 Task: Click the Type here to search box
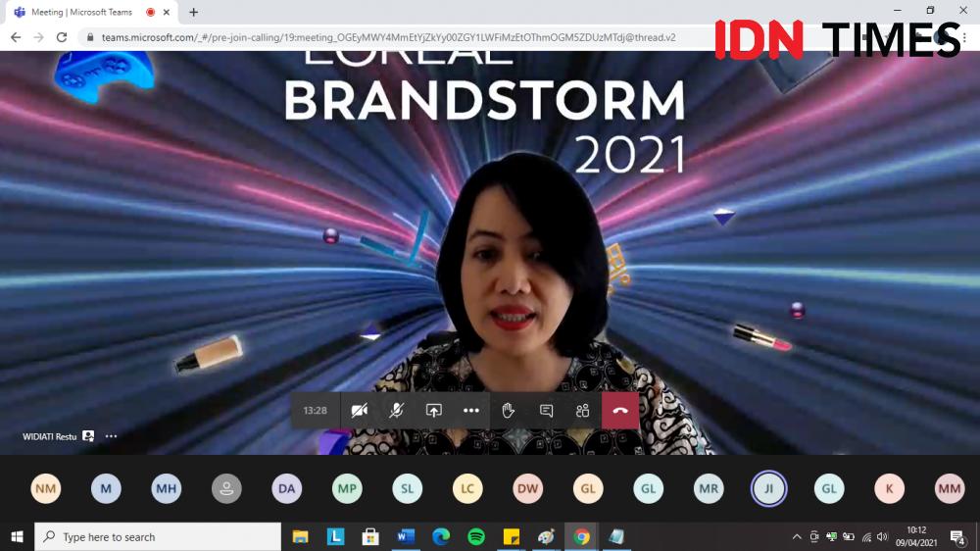pos(158,536)
